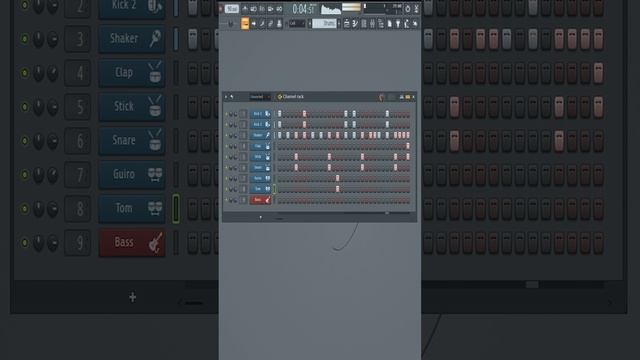Viewport: 640px width, 360px height.
Task: Select the large Snare channel button in background
Action: tap(132, 140)
